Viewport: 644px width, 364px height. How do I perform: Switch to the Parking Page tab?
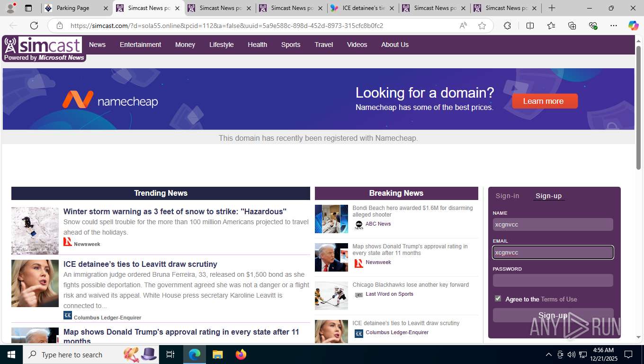coord(73,8)
